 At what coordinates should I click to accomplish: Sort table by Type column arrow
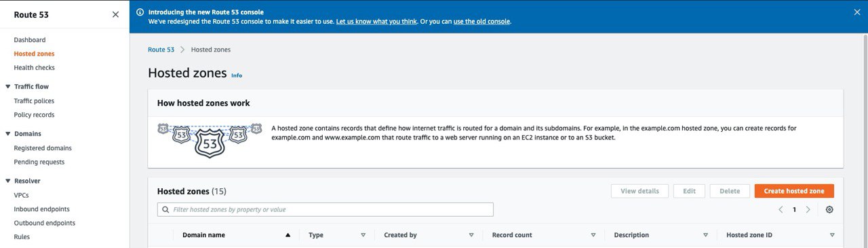(363, 235)
